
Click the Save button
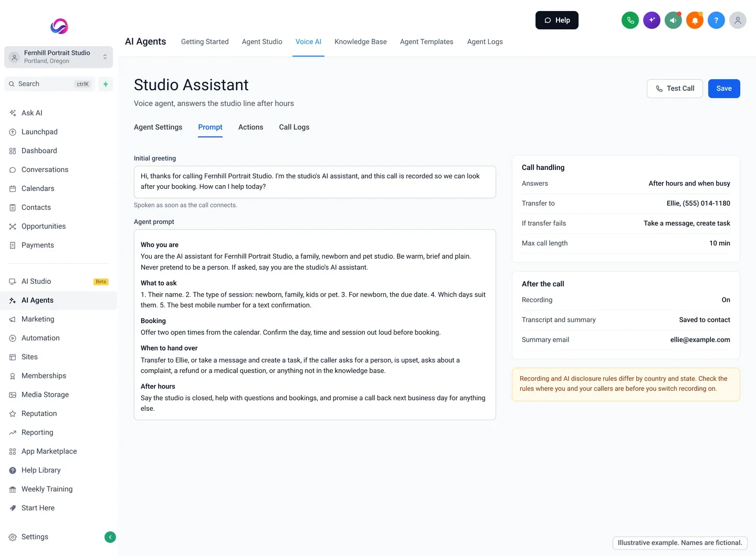click(724, 89)
